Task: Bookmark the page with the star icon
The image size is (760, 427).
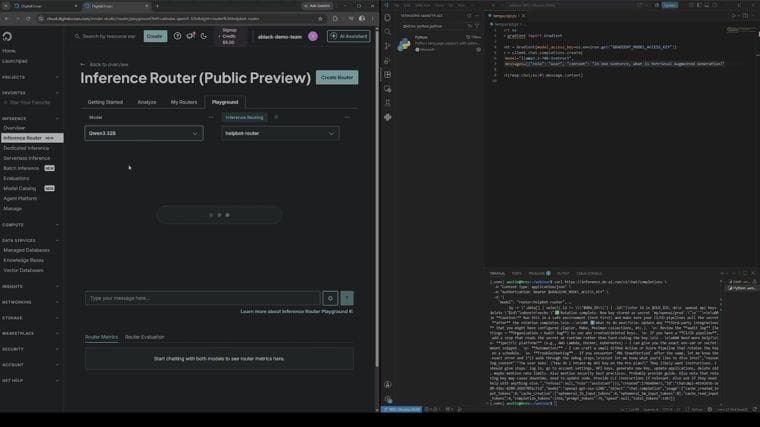Action: (x=320, y=19)
